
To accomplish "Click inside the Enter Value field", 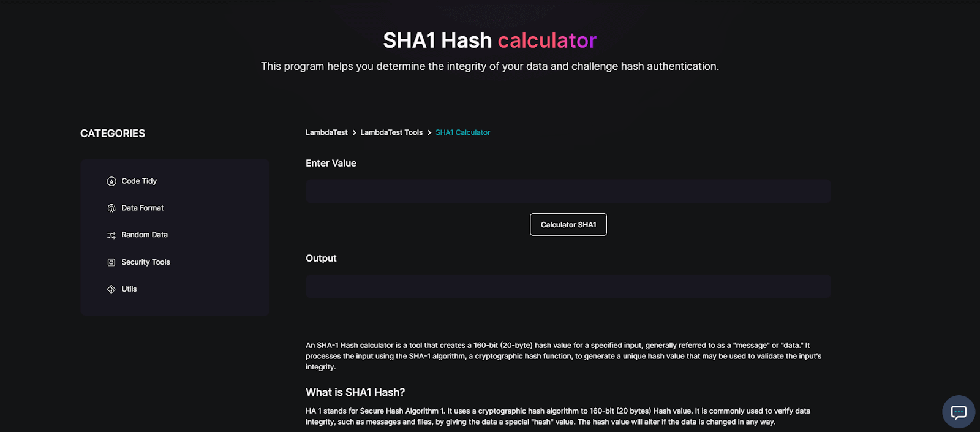I will (x=568, y=191).
